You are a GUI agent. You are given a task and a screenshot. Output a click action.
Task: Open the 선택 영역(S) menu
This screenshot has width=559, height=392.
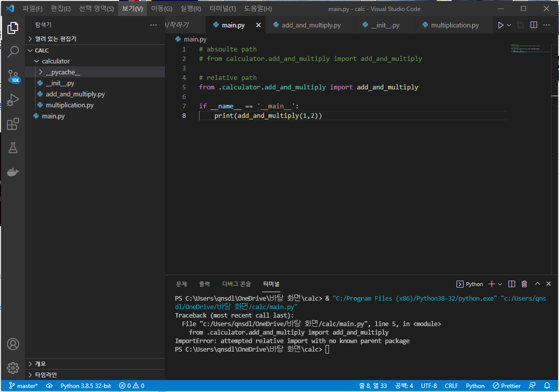[x=96, y=8]
